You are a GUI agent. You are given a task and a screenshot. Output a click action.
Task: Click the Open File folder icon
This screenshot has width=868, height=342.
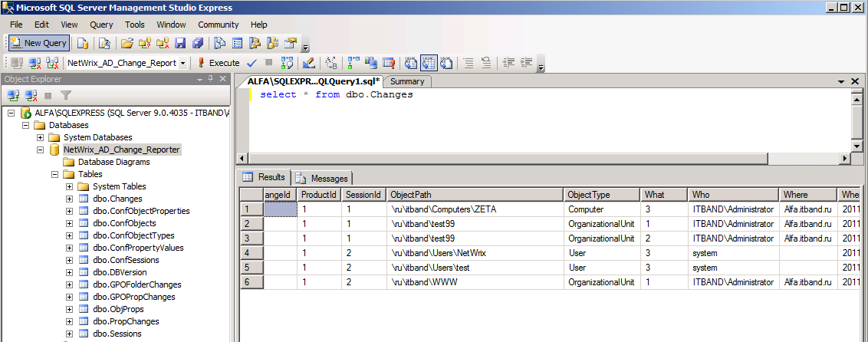click(x=127, y=43)
